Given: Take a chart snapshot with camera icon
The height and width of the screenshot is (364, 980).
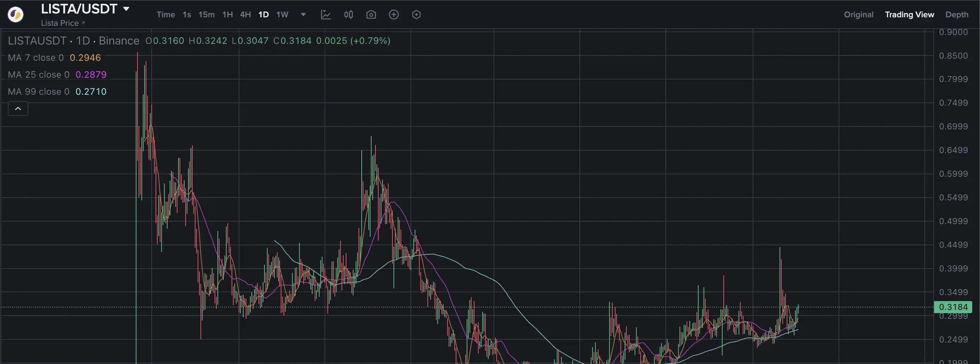Looking at the screenshot, I should tap(371, 14).
